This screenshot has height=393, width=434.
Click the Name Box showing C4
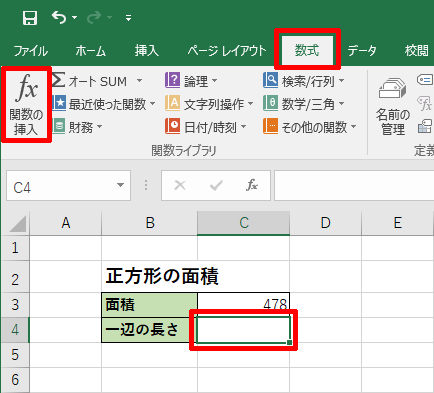click(x=68, y=186)
